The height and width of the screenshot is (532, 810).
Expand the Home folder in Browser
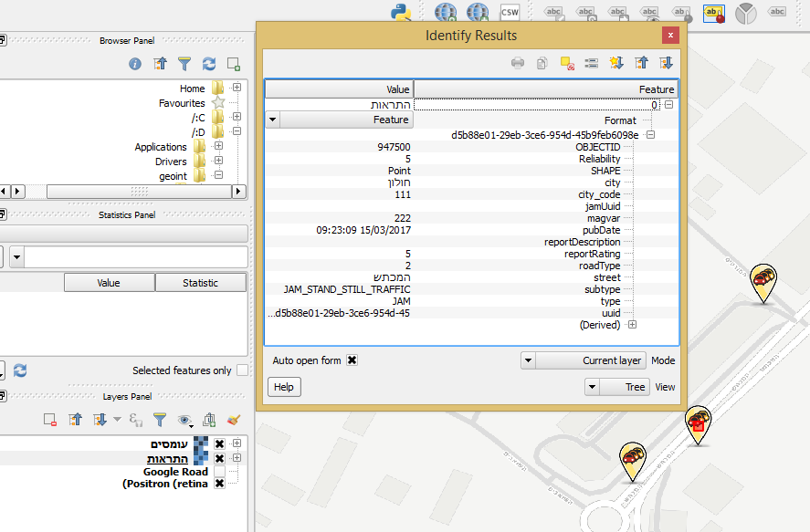pos(237,89)
